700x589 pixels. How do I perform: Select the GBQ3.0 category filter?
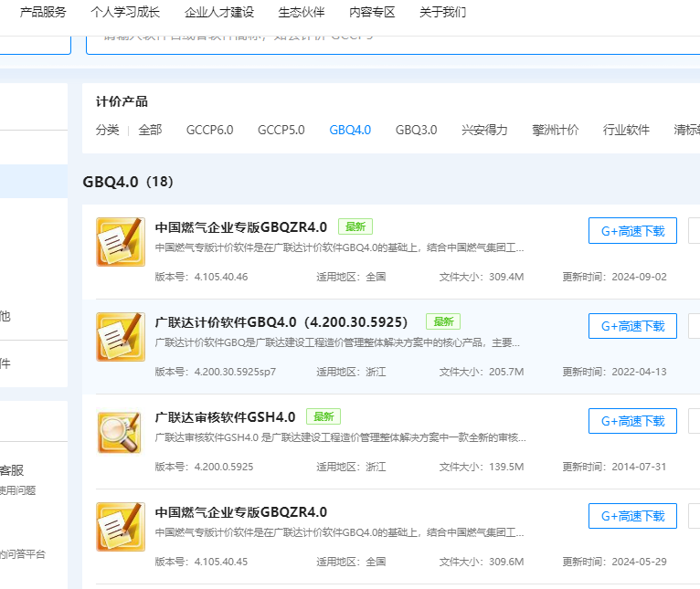point(416,130)
